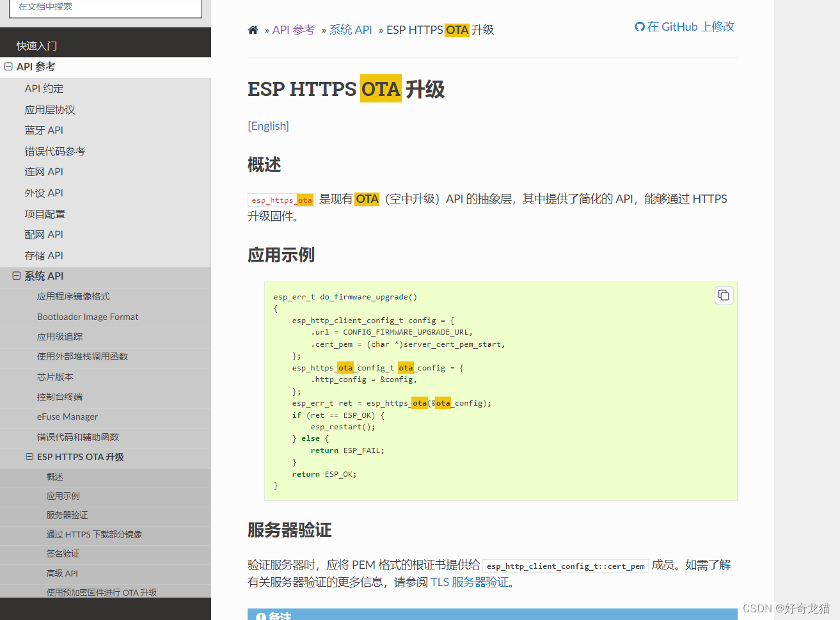
Task: Jump to 概述 subsection in sidebar
Action: coord(55,477)
